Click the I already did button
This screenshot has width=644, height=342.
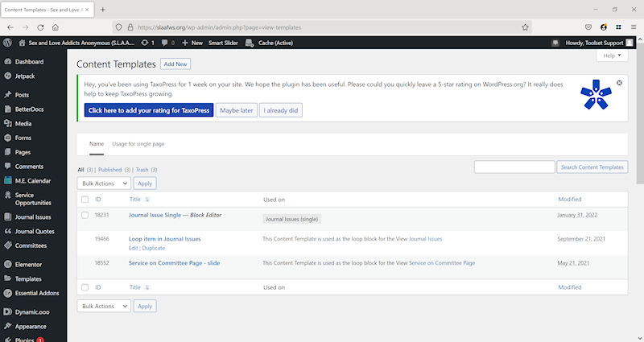[x=280, y=110]
